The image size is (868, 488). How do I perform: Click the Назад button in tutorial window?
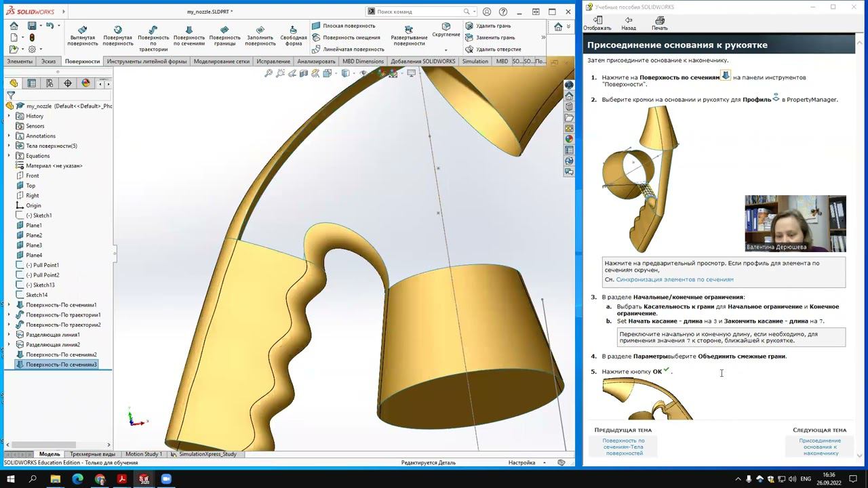tap(629, 24)
